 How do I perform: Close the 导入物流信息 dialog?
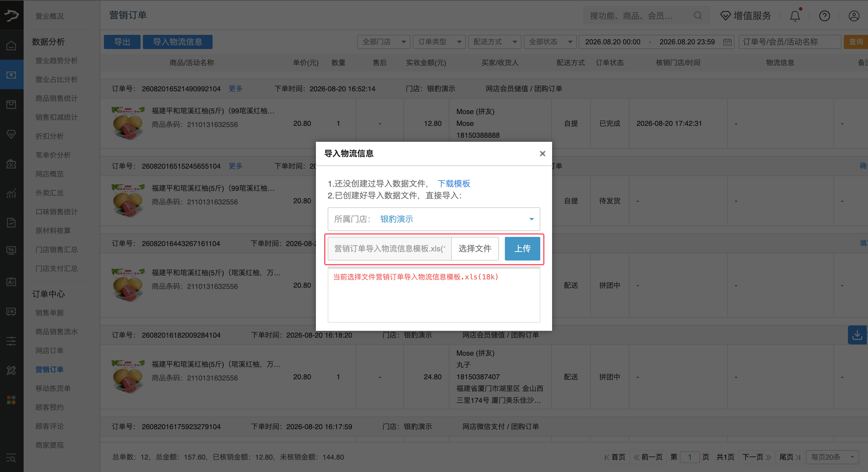pos(542,153)
